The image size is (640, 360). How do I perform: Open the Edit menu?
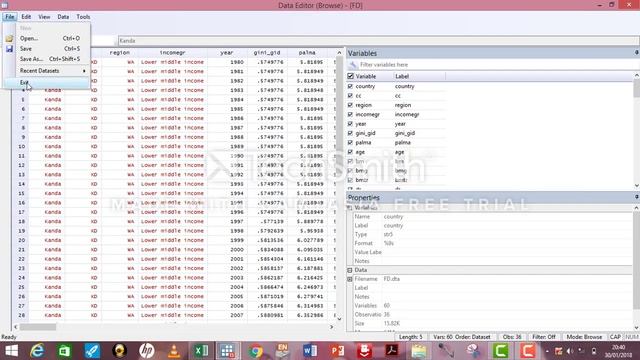[26, 17]
